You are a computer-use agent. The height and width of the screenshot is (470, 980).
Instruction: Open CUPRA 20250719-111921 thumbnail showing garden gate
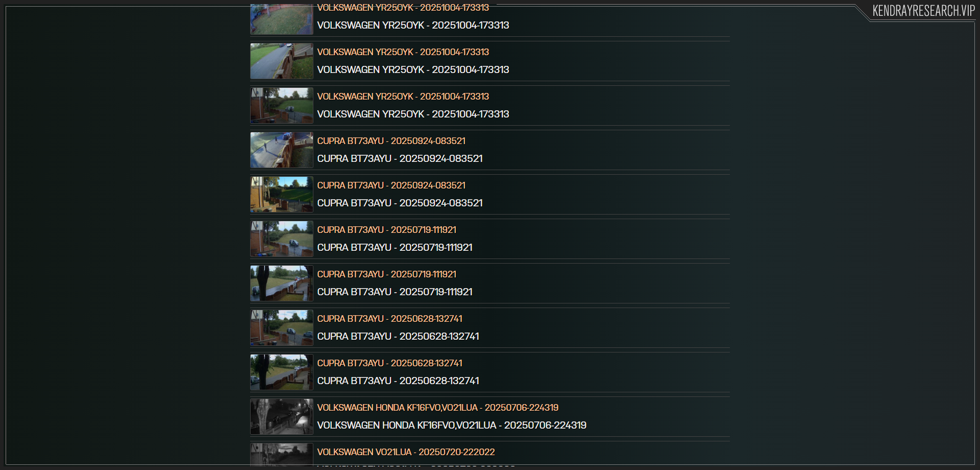282,239
